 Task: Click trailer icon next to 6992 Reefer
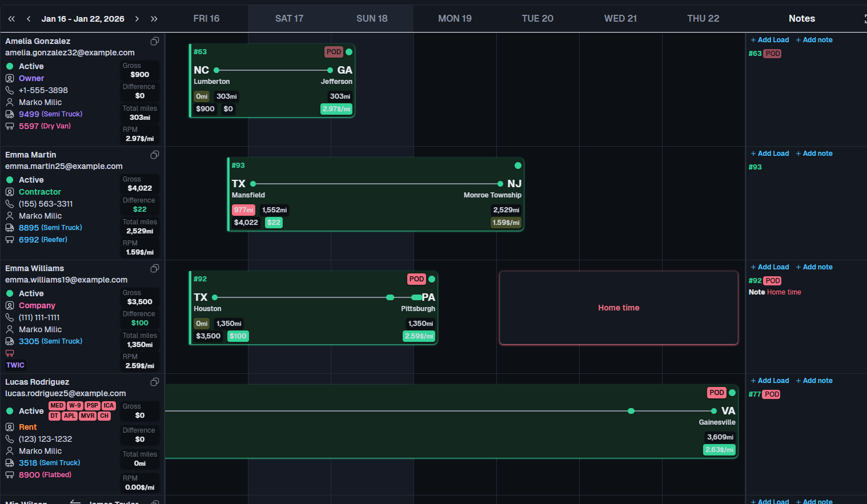[x=10, y=240]
